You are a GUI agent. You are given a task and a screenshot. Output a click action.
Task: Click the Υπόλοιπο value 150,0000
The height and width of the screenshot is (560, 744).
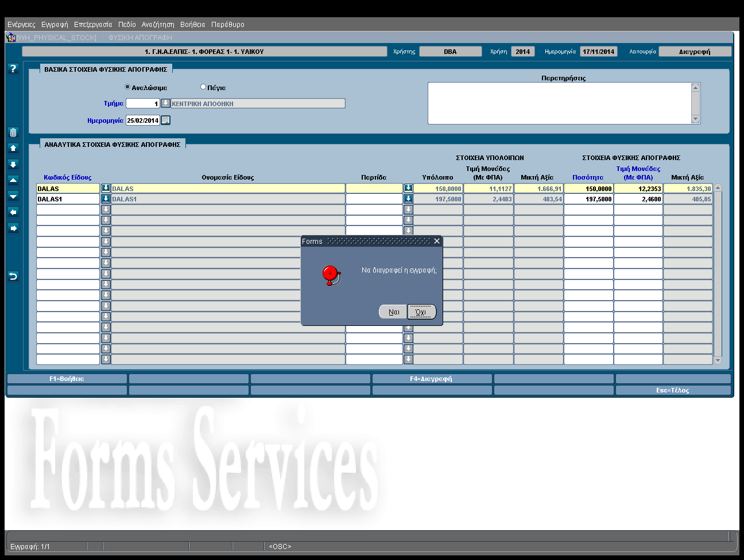[x=438, y=188]
